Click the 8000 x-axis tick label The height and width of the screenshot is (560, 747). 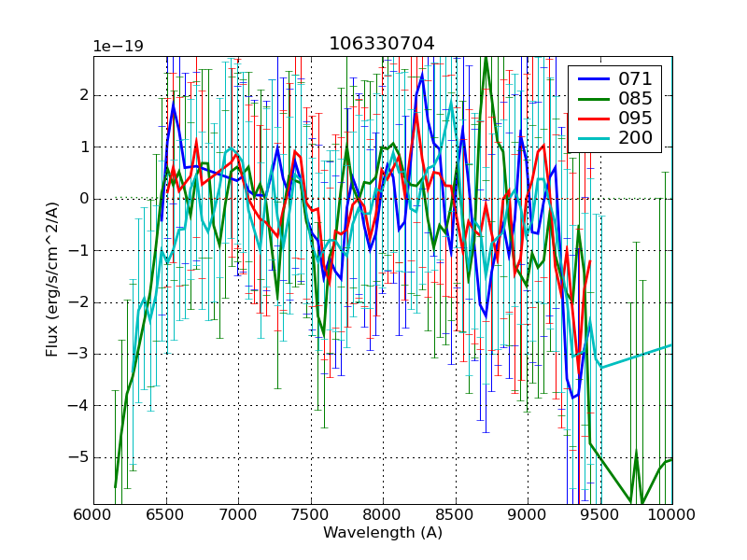[x=382, y=514]
